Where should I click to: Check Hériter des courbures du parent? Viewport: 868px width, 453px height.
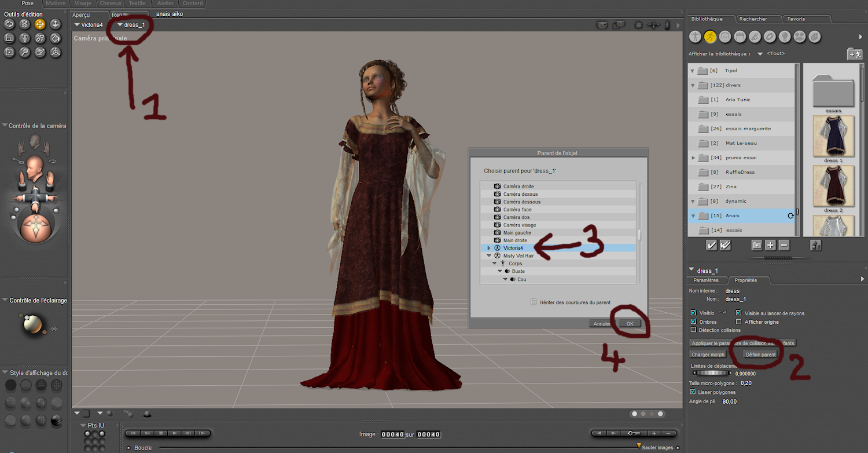534,302
